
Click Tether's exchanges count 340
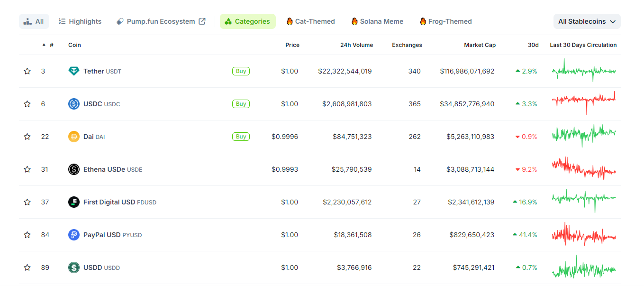tap(414, 71)
